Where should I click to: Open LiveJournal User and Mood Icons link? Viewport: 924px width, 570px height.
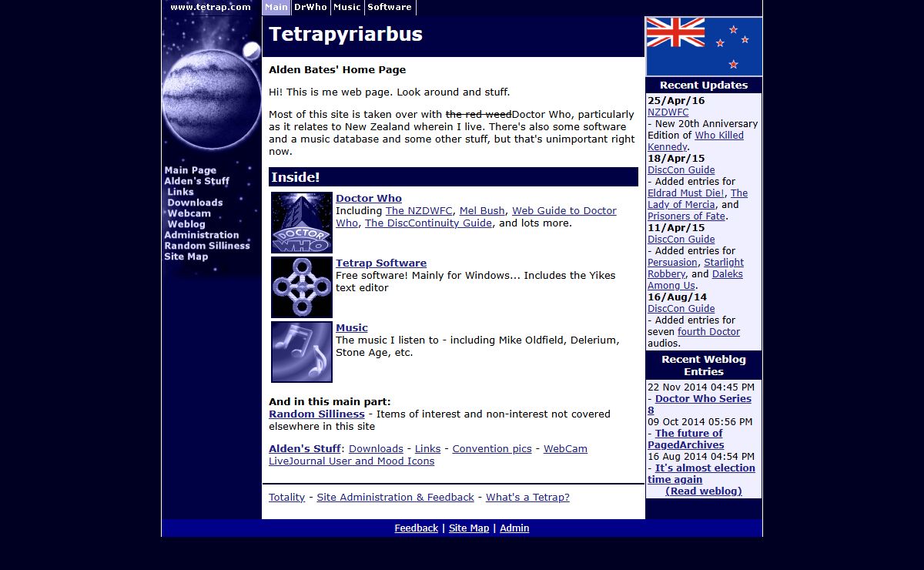[351, 461]
